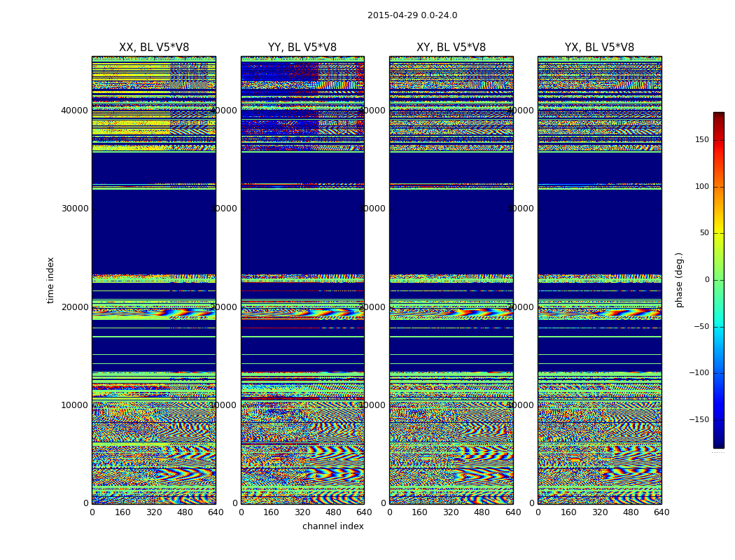The height and width of the screenshot is (560, 735).
Task: Click the '10000' y-tick of the YY plot
Action: click(223, 405)
